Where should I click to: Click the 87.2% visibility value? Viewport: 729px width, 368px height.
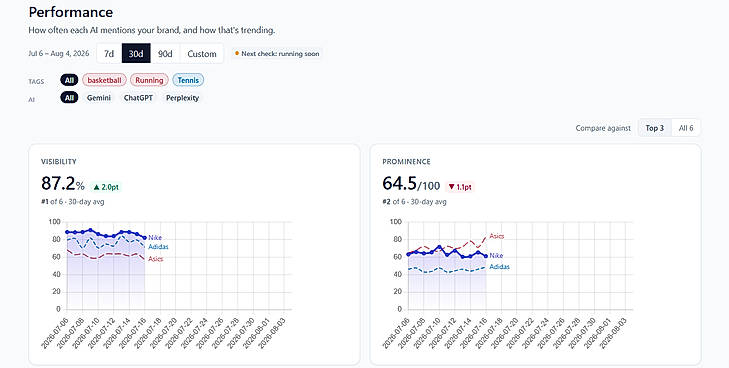63,184
